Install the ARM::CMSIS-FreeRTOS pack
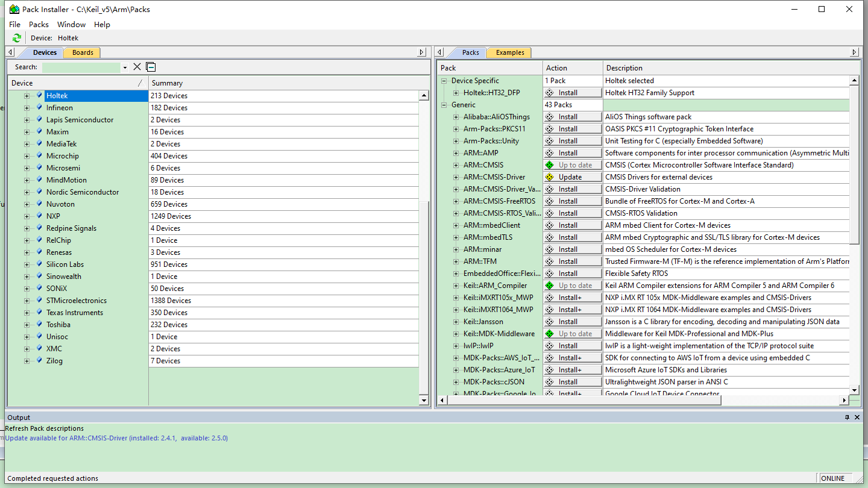The width and height of the screenshot is (868, 488). point(573,201)
